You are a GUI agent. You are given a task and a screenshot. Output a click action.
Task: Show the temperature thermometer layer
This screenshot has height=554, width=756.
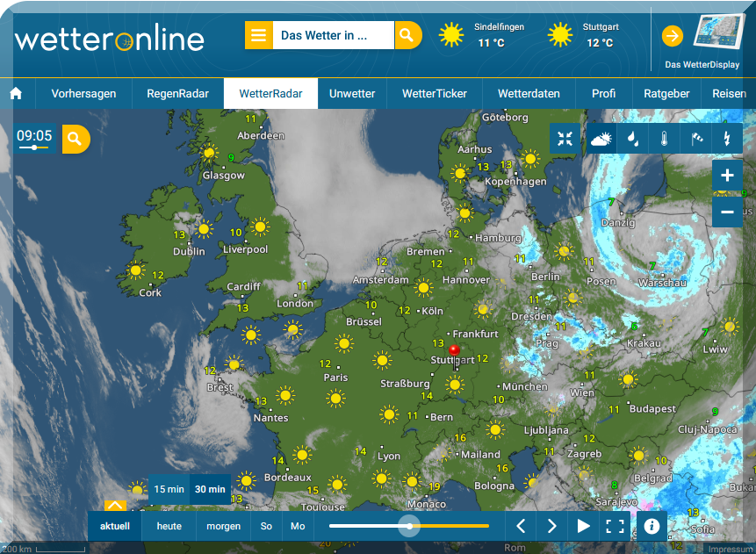coord(665,138)
